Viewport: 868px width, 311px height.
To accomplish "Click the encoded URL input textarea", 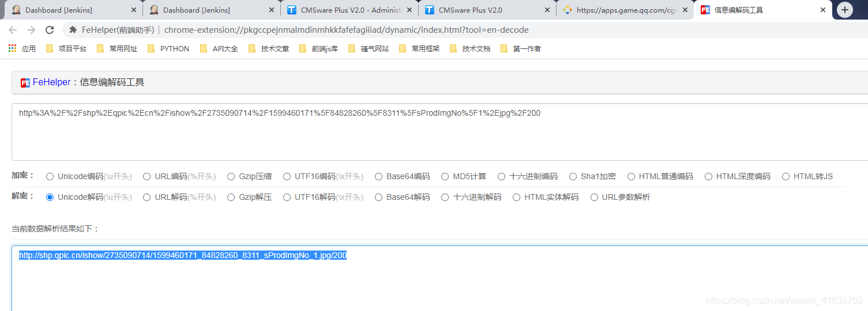I will (439, 132).
